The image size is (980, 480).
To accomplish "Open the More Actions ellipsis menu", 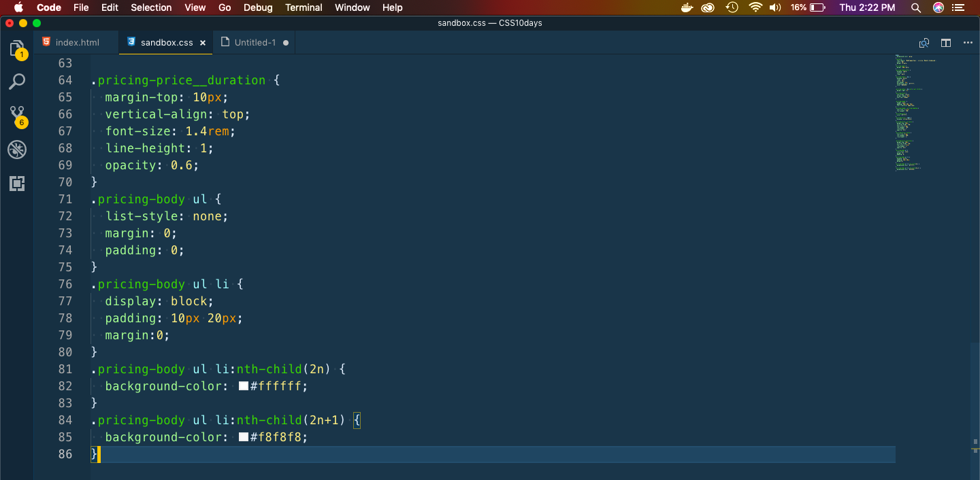I will pyautogui.click(x=968, y=42).
